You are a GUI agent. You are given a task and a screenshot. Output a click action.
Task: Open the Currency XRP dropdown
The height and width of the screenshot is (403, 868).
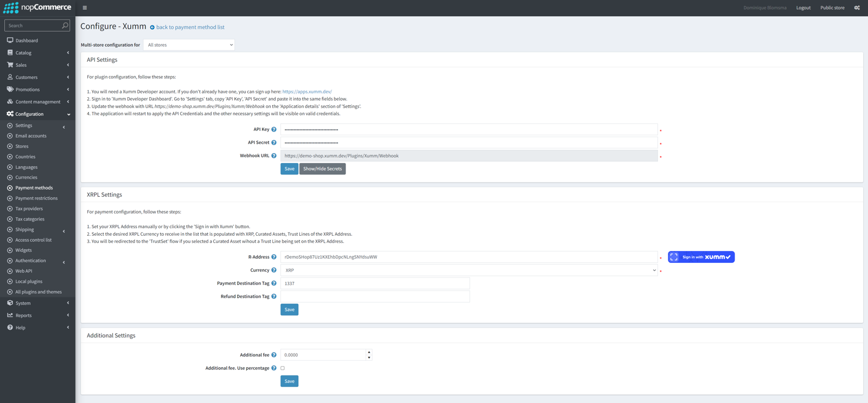469,270
